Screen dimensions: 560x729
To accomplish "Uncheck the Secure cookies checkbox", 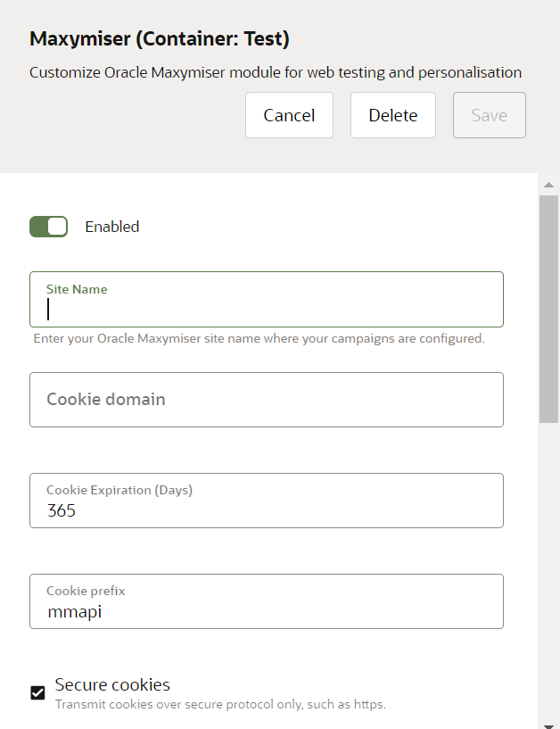I will click(x=37, y=693).
